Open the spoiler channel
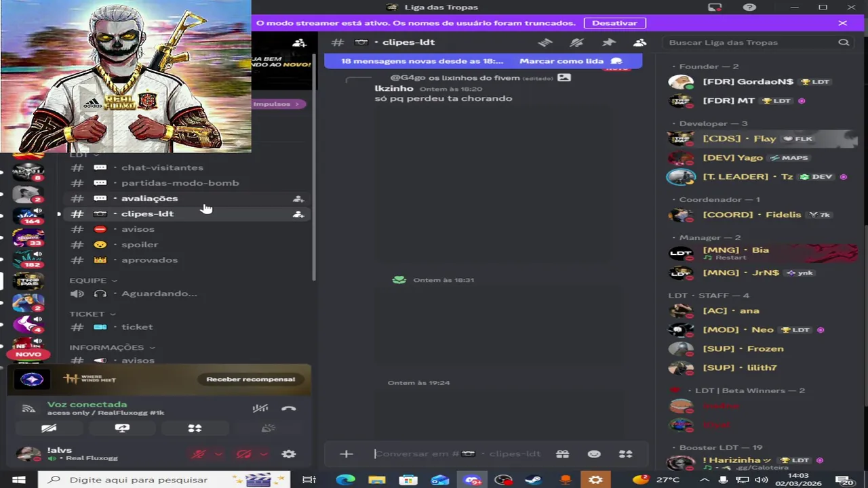The image size is (868, 488). (186, 245)
